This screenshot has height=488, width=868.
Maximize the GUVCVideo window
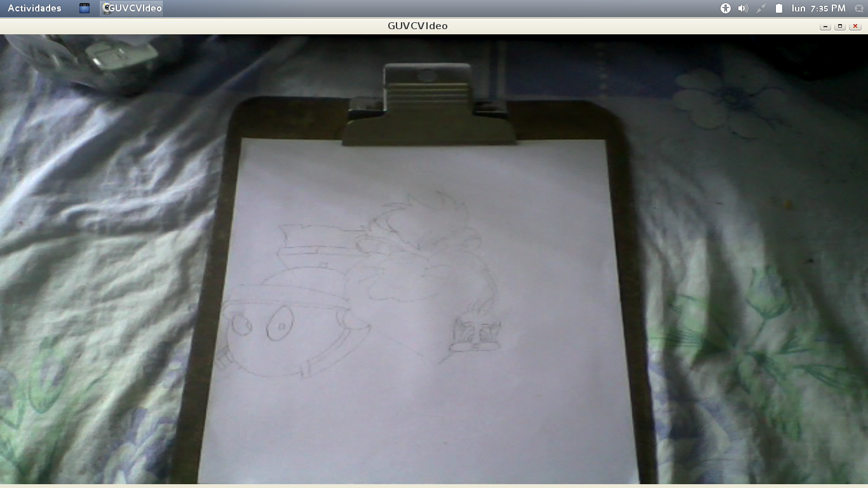point(840,26)
